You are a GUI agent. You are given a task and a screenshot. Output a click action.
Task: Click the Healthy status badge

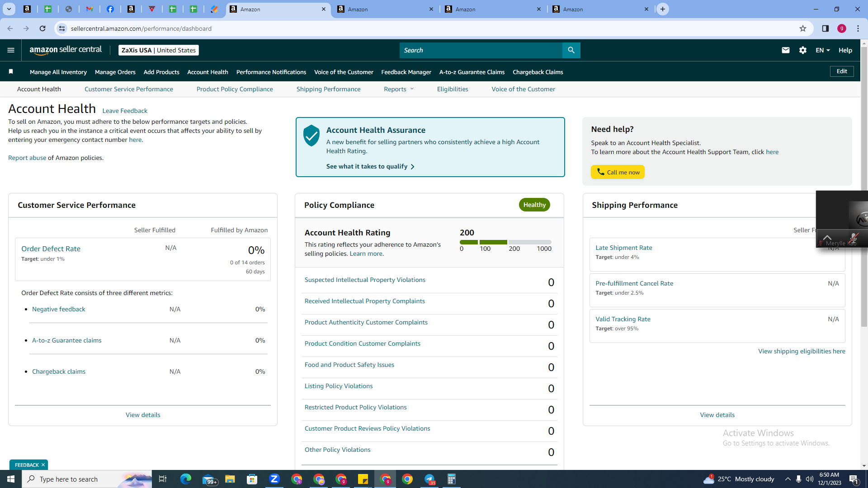pos(534,205)
